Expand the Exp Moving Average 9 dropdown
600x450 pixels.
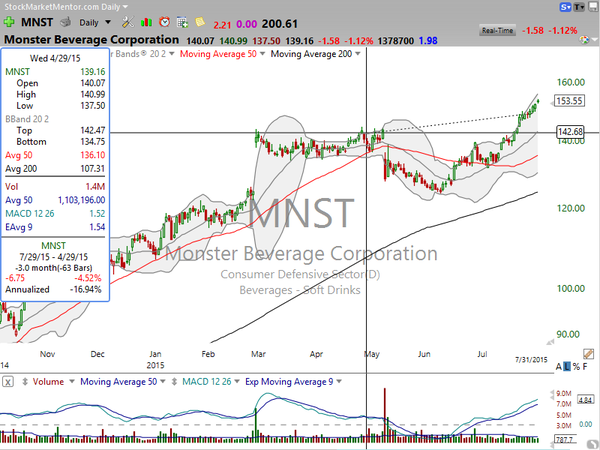point(339,382)
